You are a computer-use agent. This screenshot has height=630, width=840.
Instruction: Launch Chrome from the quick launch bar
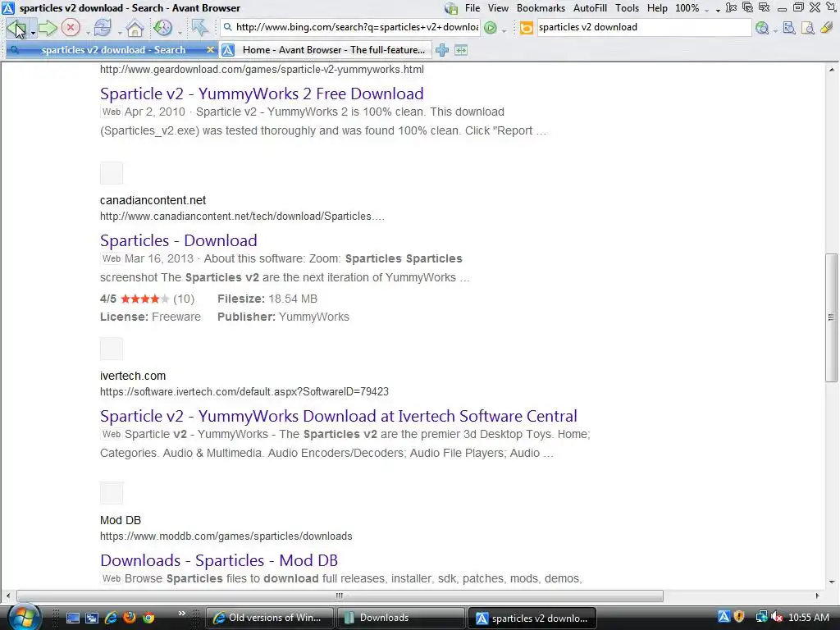148,617
